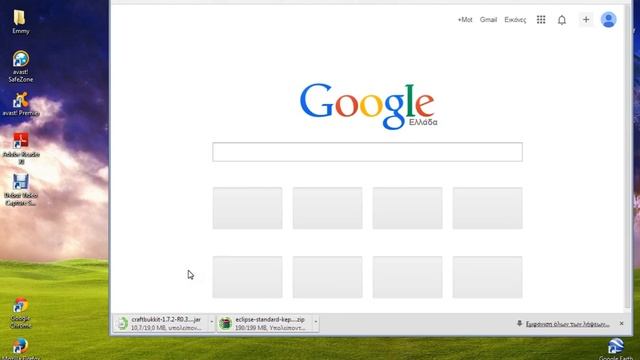The image size is (640, 360).
Task: Click the craftbukkit download progress icon
Action: pyautogui.click(x=122, y=323)
